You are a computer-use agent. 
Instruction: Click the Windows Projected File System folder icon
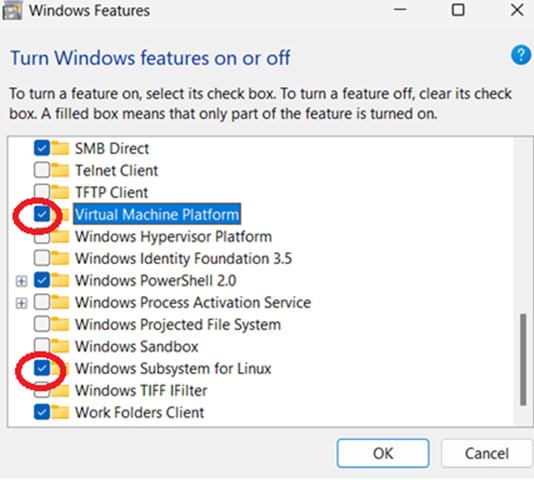(60, 324)
